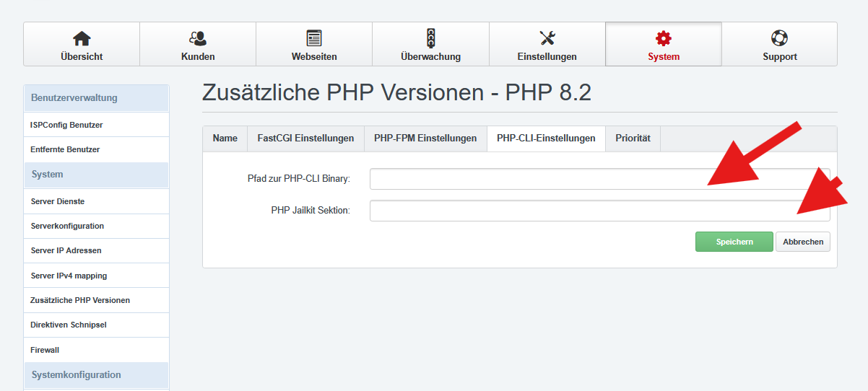This screenshot has width=868, height=391.
Task: Open Firewall in sidebar
Action: click(97, 350)
